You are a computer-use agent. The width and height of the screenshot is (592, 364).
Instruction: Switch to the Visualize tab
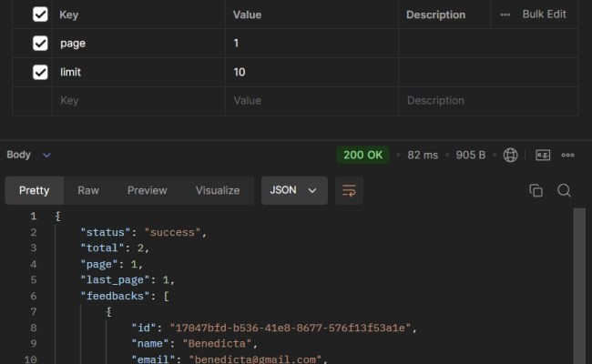218,190
